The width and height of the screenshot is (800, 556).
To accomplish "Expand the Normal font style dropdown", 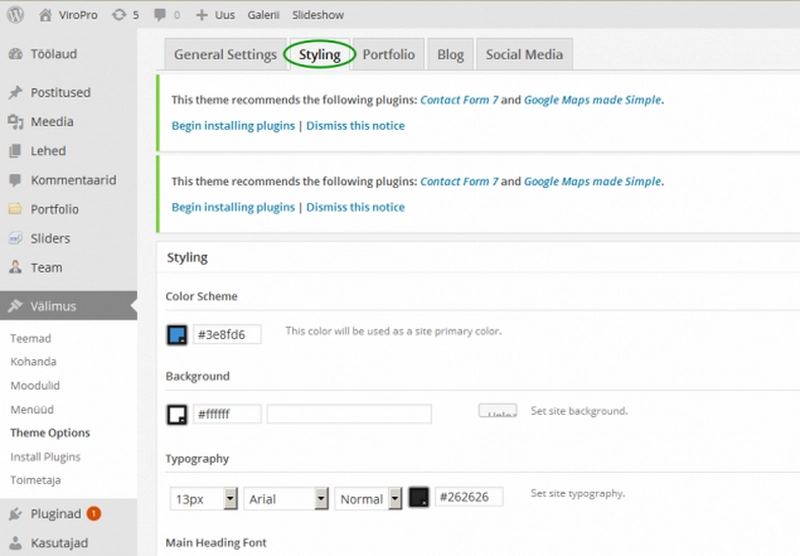I will coord(369,498).
